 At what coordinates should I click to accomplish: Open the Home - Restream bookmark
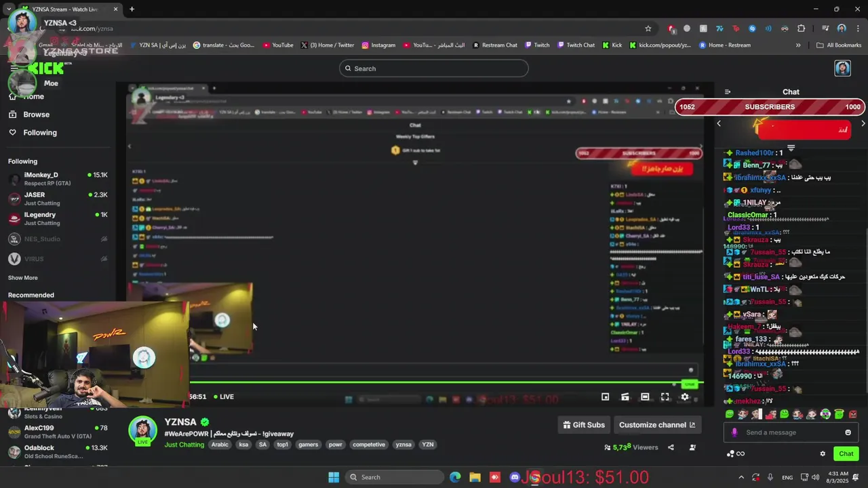724,45
